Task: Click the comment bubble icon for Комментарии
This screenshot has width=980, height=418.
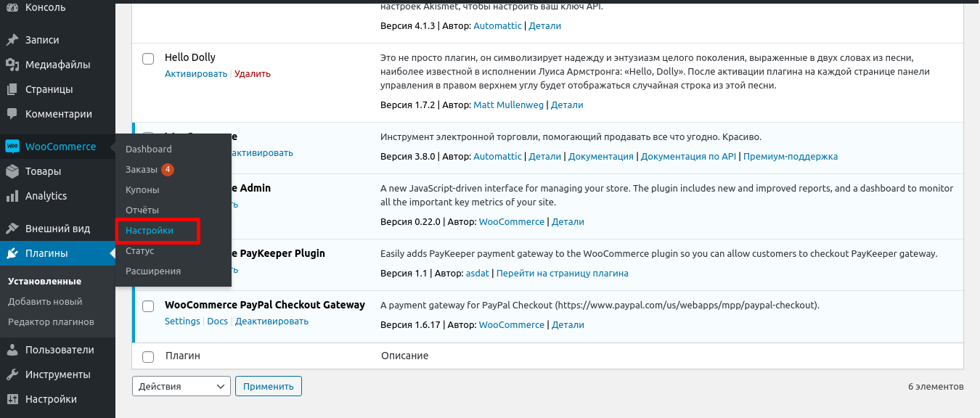Action: point(12,114)
